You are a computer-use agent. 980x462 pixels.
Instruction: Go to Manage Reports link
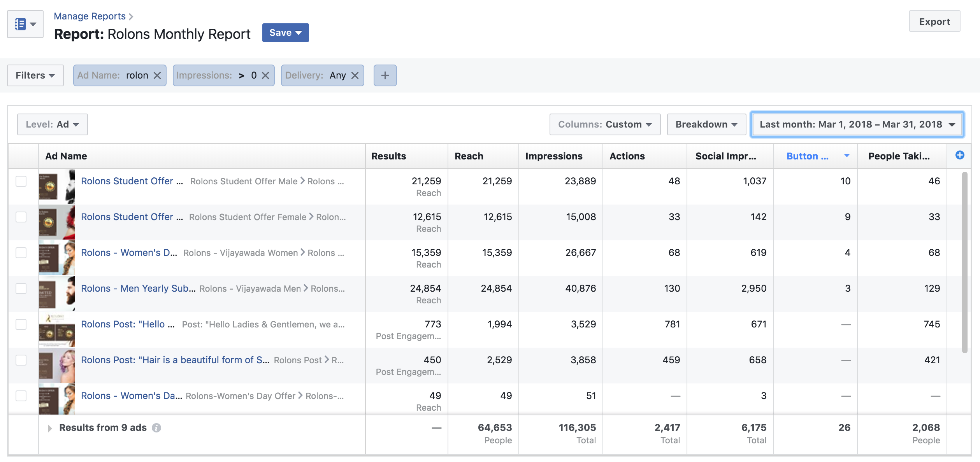pyautogui.click(x=90, y=16)
